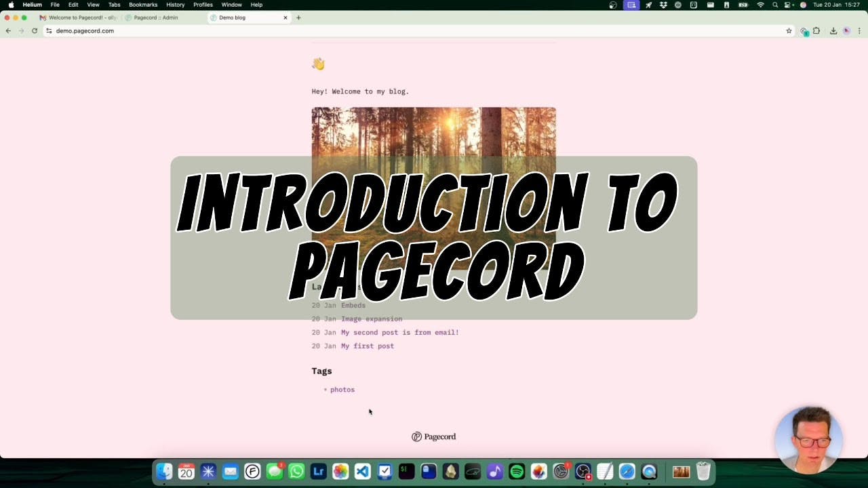Click the Tags heading

321,371
